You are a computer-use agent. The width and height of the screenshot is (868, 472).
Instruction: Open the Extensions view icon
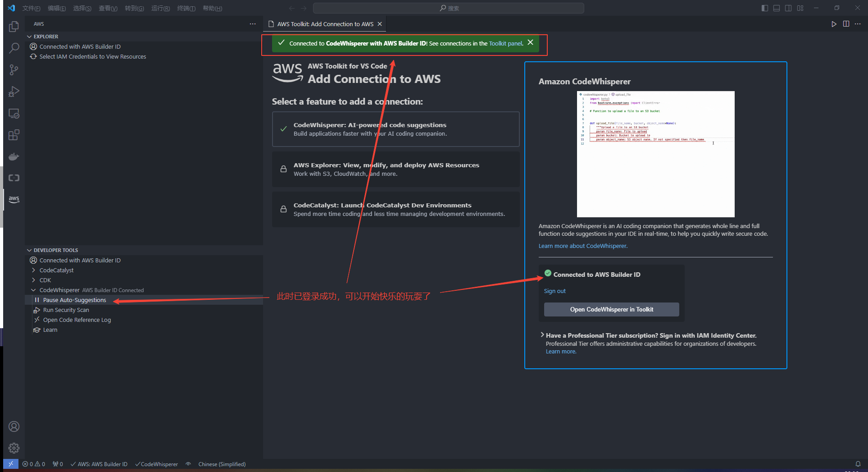click(14, 135)
